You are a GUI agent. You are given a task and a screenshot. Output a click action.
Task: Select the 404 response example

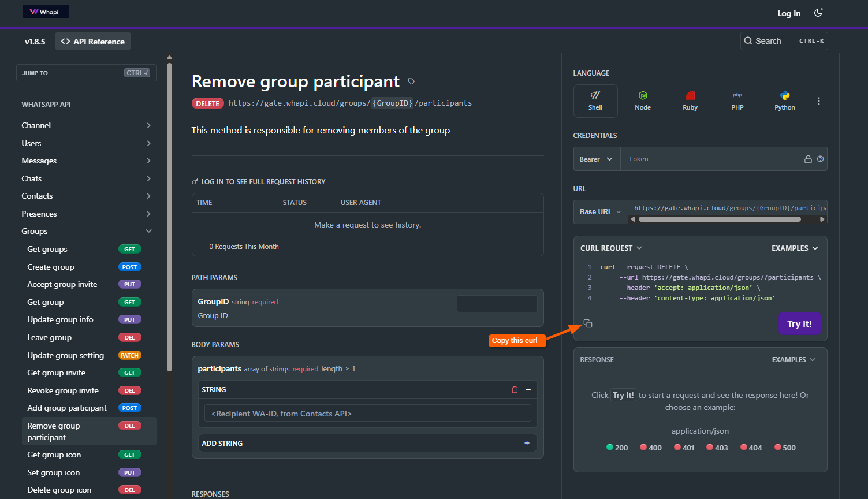click(x=751, y=448)
